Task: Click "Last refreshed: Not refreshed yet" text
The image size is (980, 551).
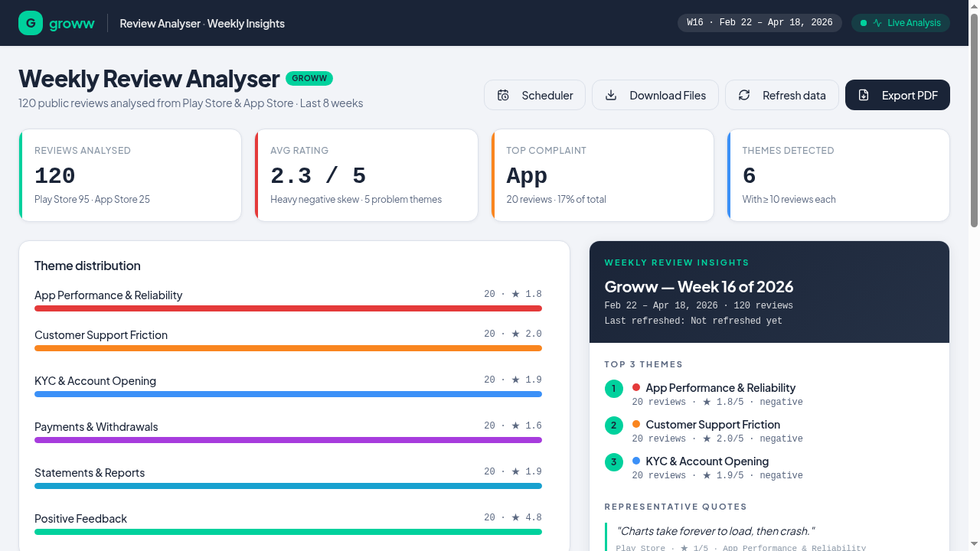Action: (x=694, y=321)
